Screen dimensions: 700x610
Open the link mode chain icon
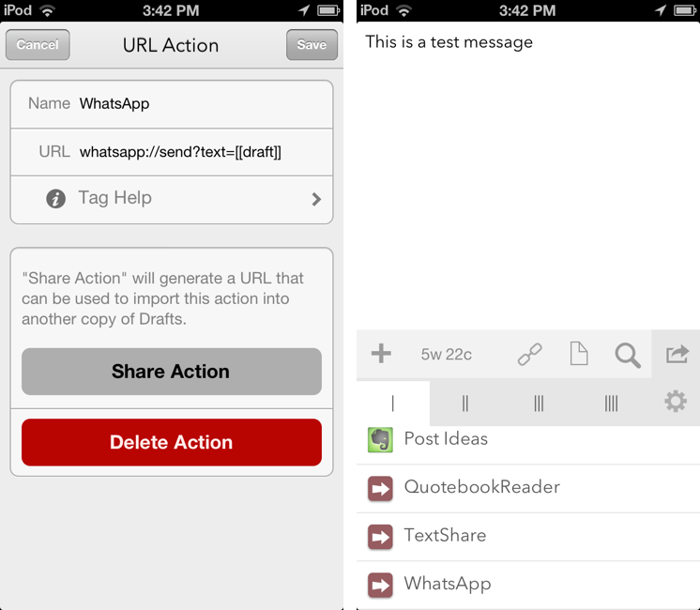click(530, 354)
